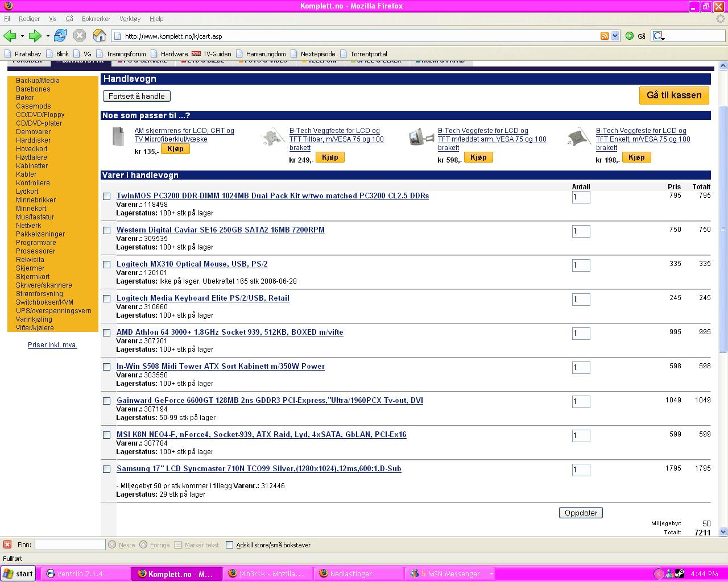The image size is (728, 582).
Task: Go to the Home page icon
Action: 100,36
